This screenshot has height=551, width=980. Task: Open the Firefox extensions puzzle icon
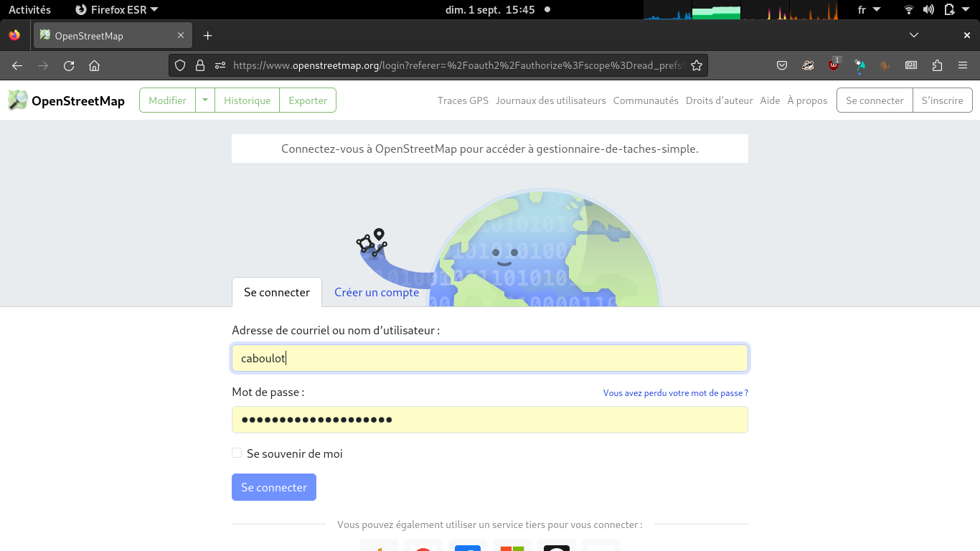tap(937, 65)
